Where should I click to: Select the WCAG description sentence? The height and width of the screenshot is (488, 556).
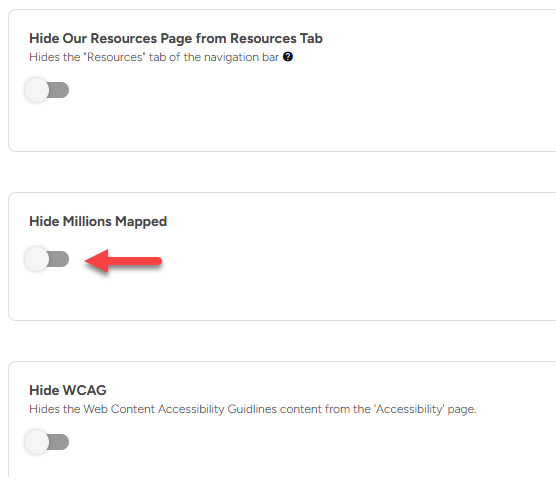coord(253,409)
